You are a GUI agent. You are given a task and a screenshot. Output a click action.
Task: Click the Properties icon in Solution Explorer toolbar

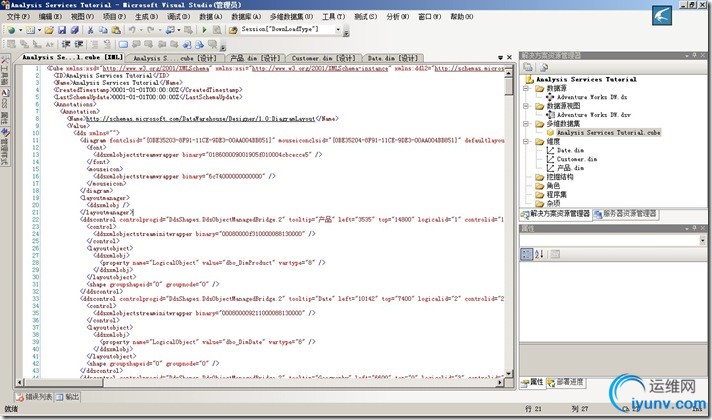[528, 67]
